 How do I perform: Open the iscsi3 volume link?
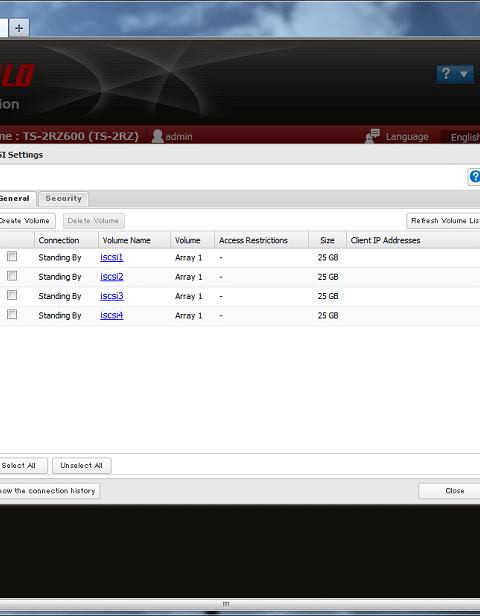(112, 296)
